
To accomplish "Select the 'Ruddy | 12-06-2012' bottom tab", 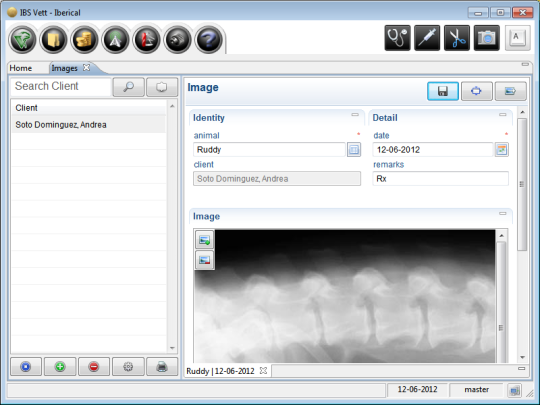I will click(220, 371).
